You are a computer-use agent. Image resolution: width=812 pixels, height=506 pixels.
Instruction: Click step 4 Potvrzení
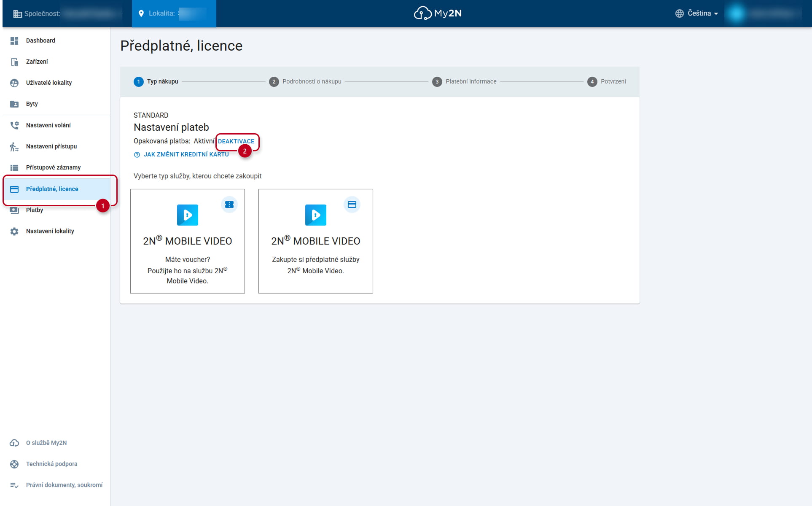point(607,81)
